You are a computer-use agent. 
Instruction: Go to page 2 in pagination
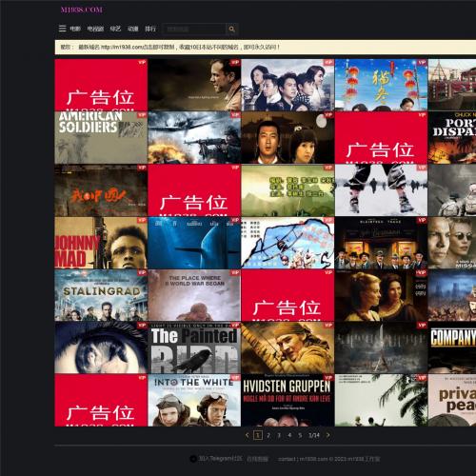coord(268,435)
